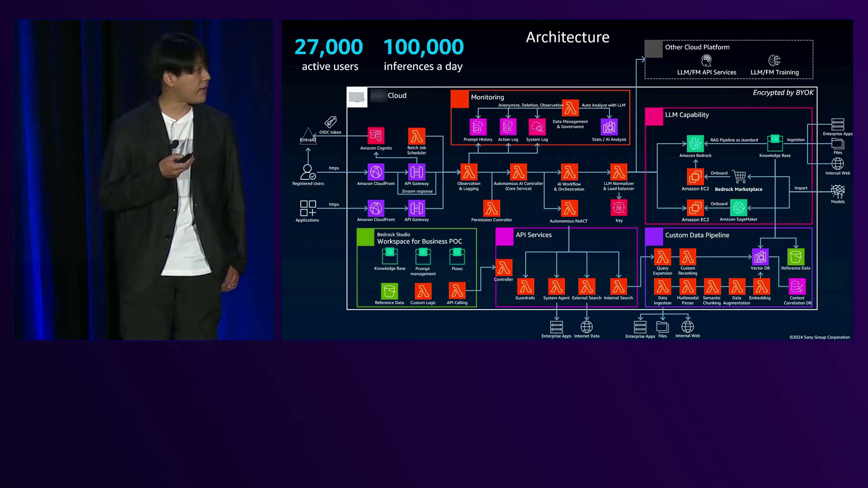This screenshot has height=488, width=868.
Task: Click the LLM/FM API Services brain icon
Action: point(706,60)
